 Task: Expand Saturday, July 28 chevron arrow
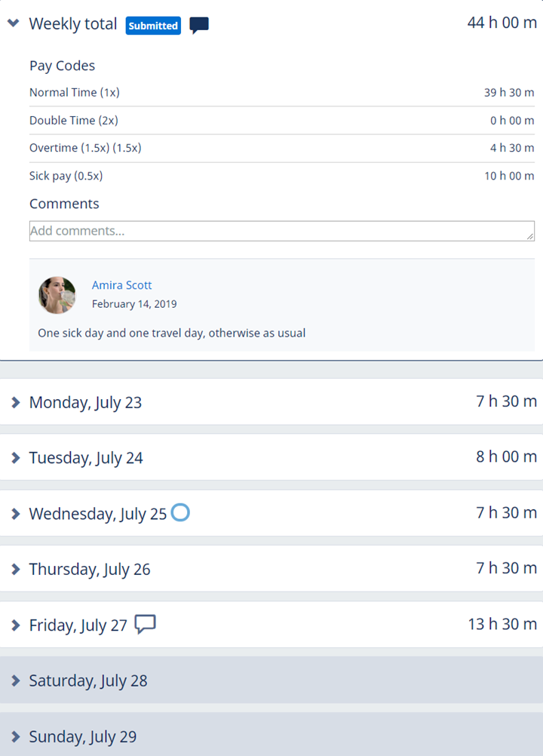pyautogui.click(x=16, y=681)
